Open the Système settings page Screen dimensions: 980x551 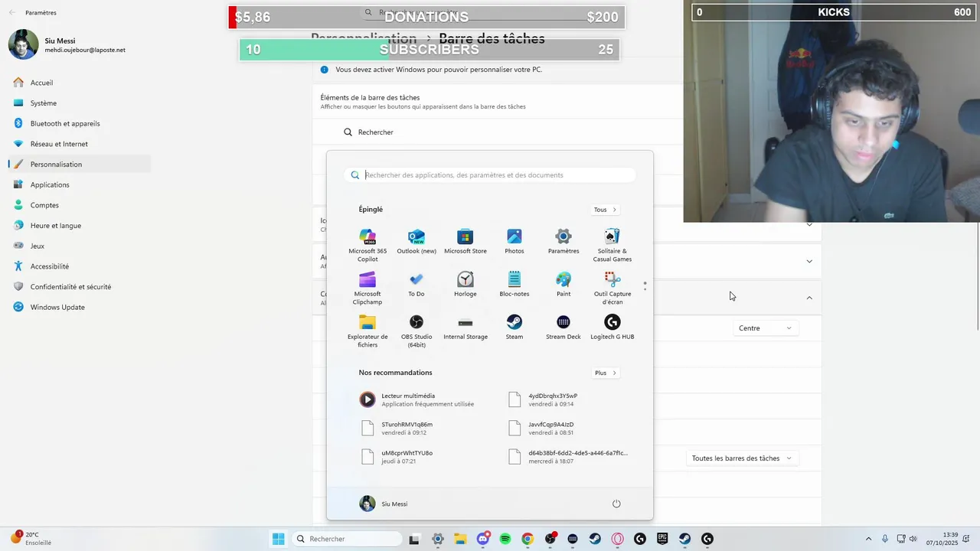click(80, 103)
